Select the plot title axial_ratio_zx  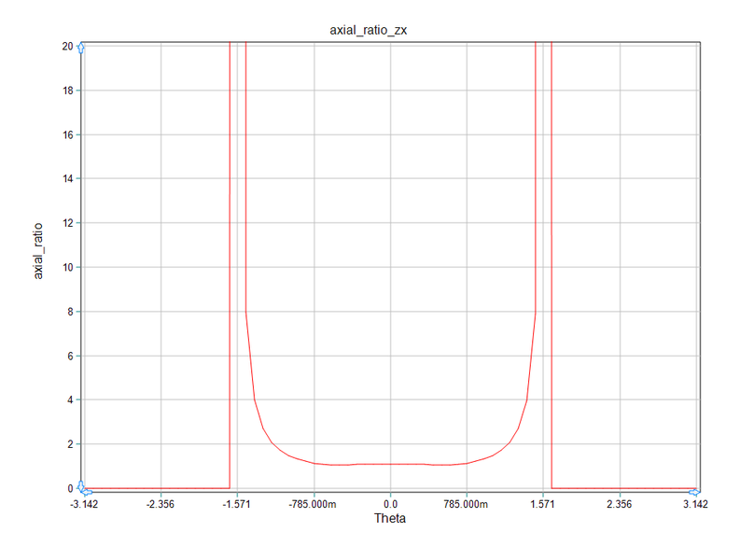coord(368,30)
